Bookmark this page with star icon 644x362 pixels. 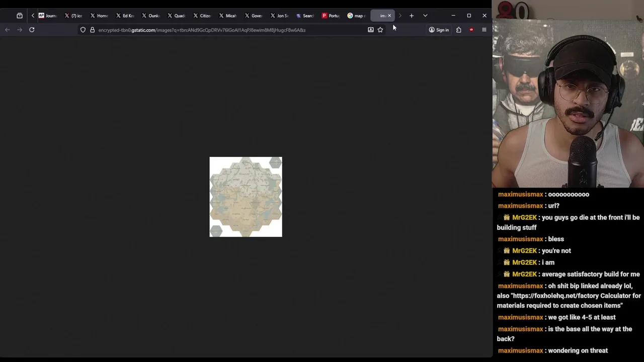click(380, 30)
